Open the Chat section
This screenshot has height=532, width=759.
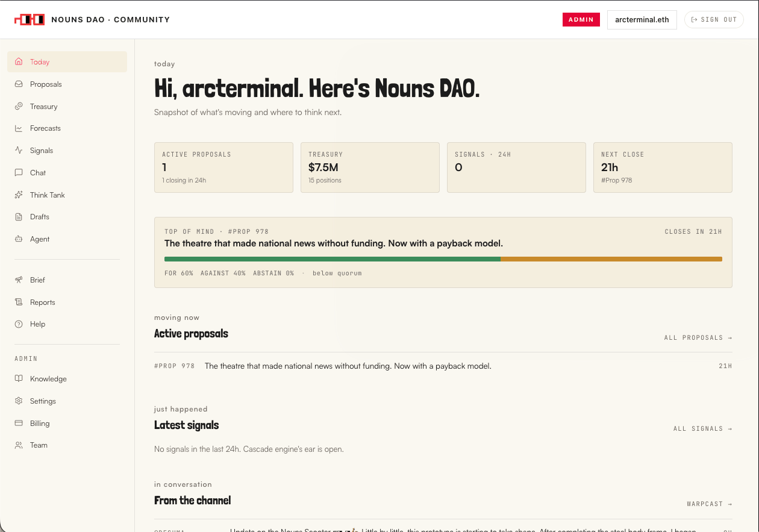(67, 172)
